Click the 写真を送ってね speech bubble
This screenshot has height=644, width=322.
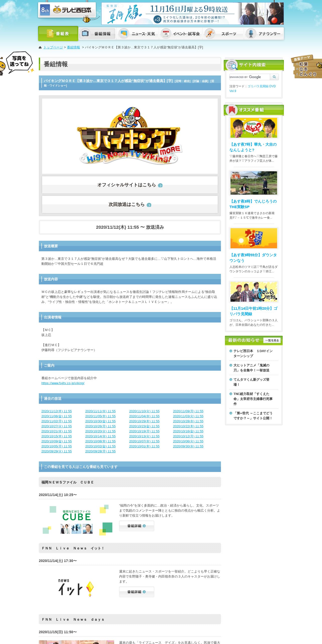pyautogui.click(x=19, y=62)
